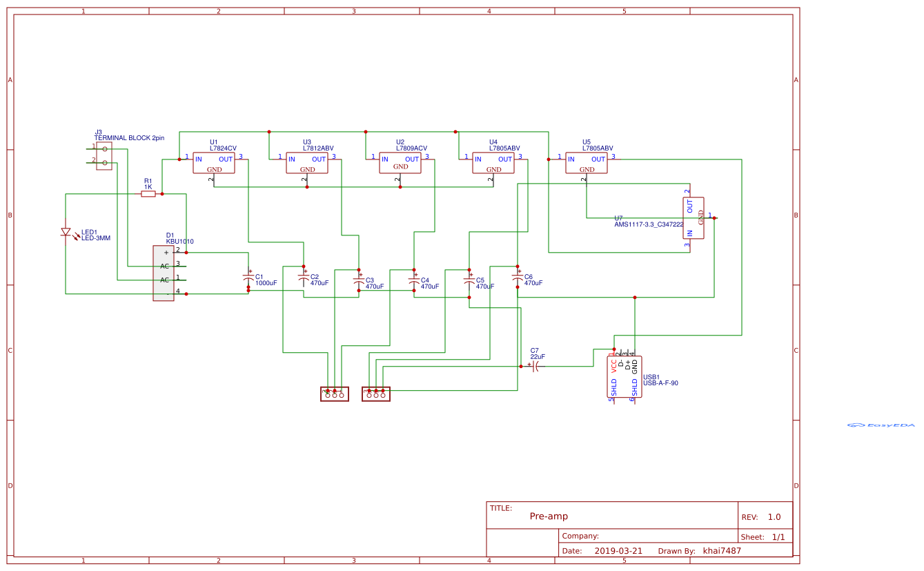Click resistor R1 1K symbol
Viewport: 924px width, 571px height.
pos(148,194)
